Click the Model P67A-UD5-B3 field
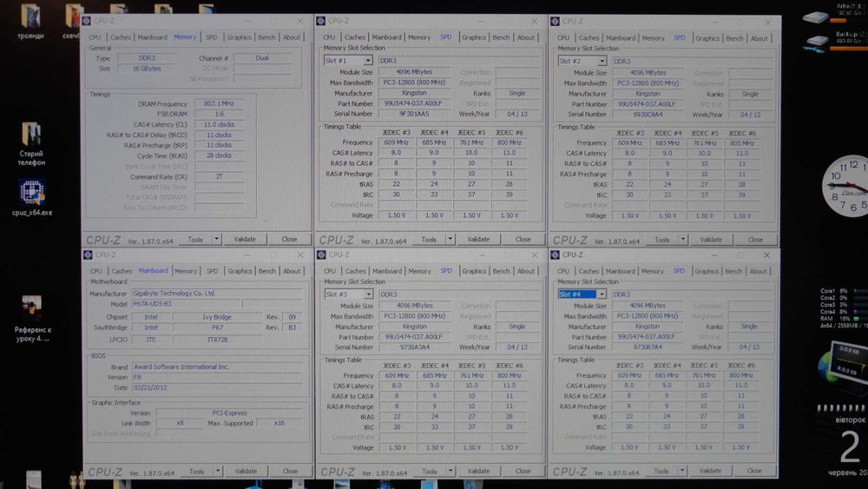Image resolution: width=868 pixels, height=489 pixels. (187, 304)
